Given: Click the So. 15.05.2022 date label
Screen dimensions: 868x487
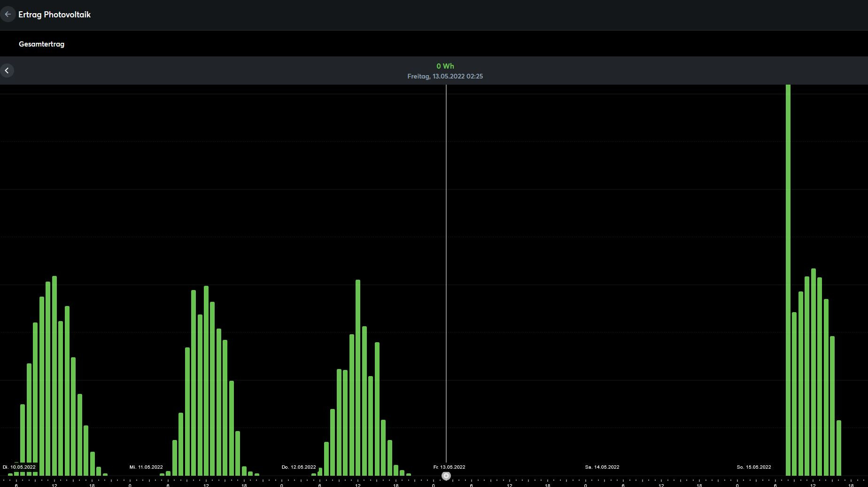Looking at the screenshot, I should [x=753, y=467].
